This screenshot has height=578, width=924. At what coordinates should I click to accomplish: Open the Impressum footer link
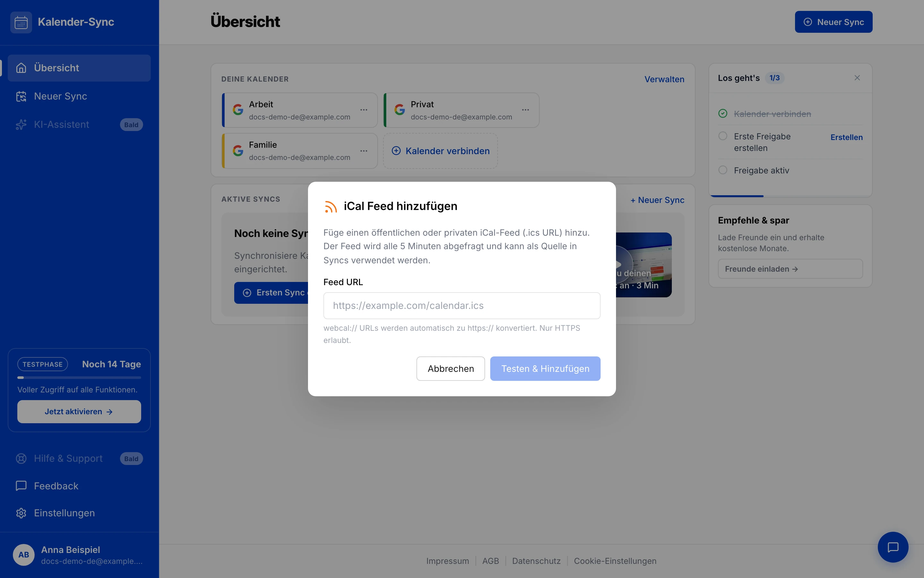point(448,561)
